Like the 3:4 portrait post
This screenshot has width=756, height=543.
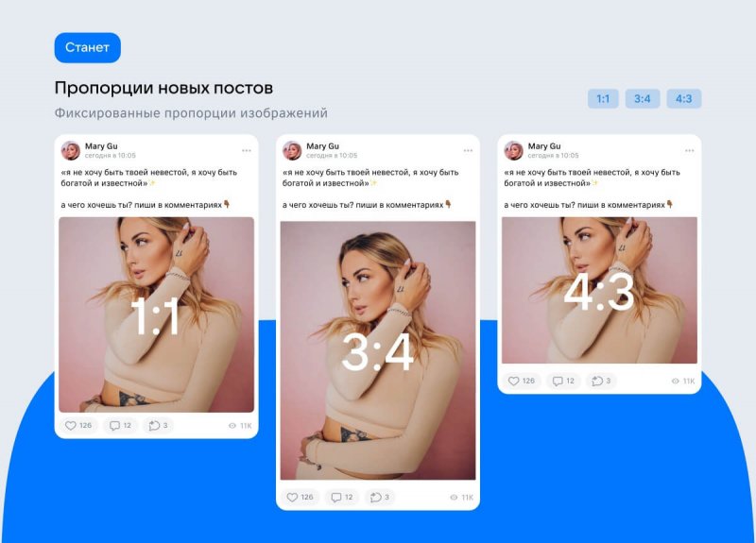pyautogui.click(x=301, y=498)
